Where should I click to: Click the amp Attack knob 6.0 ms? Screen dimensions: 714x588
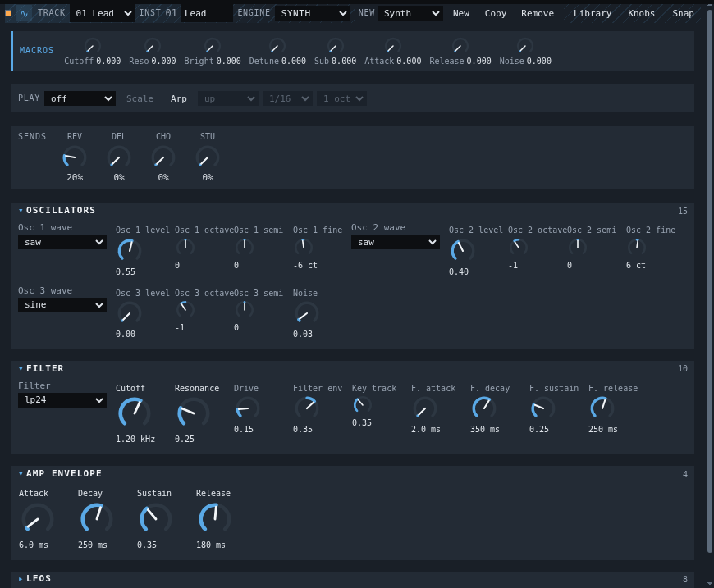click(37, 519)
